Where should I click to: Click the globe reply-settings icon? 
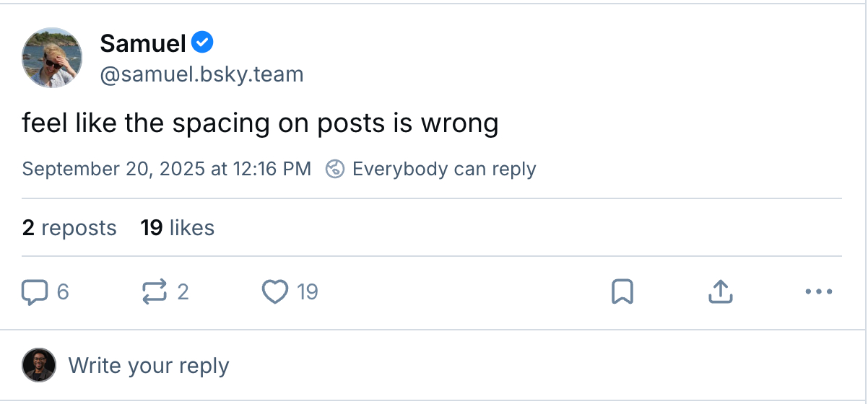335,170
